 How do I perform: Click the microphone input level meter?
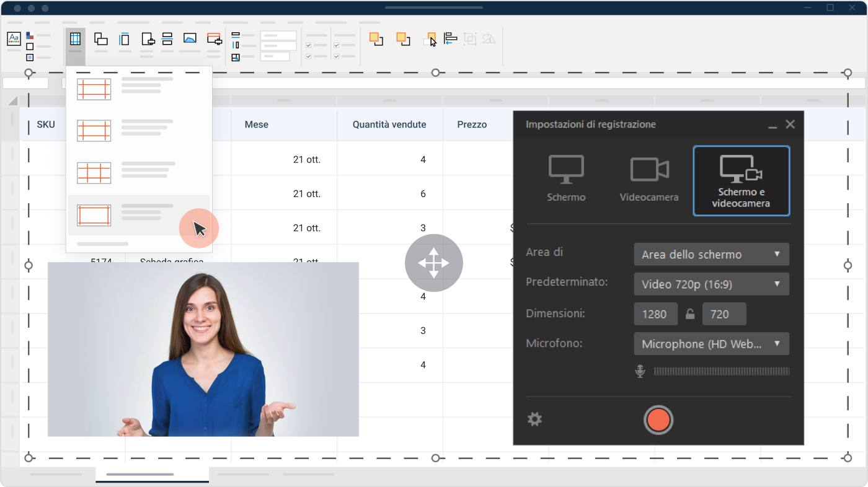(721, 371)
